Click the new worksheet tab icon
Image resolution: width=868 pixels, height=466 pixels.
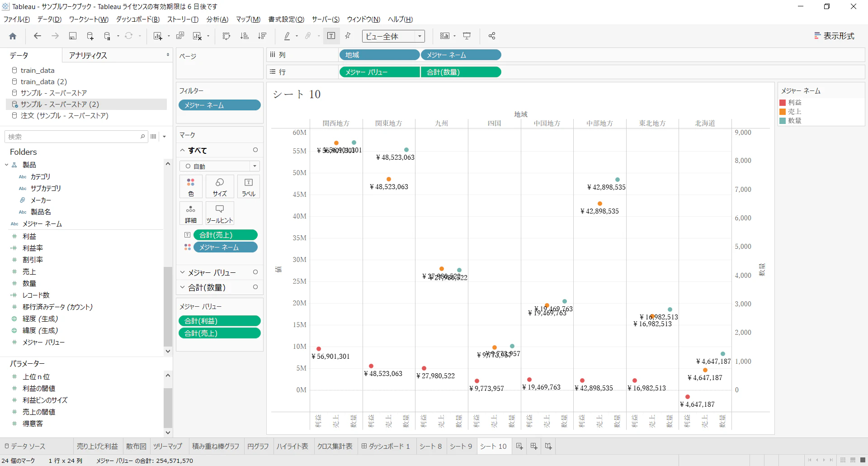(x=519, y=447)
